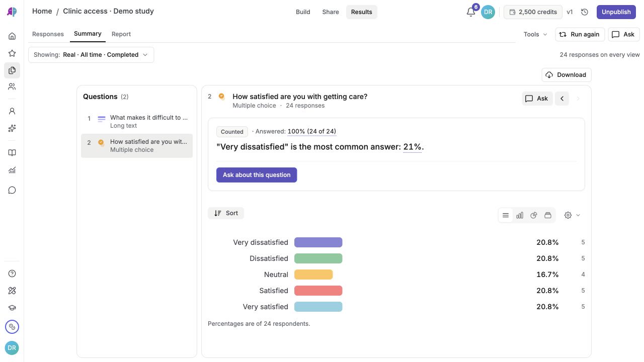644x362 pixels.
Task: Click the circled credits icon in sidebar
Action: (x=12, y=327)
